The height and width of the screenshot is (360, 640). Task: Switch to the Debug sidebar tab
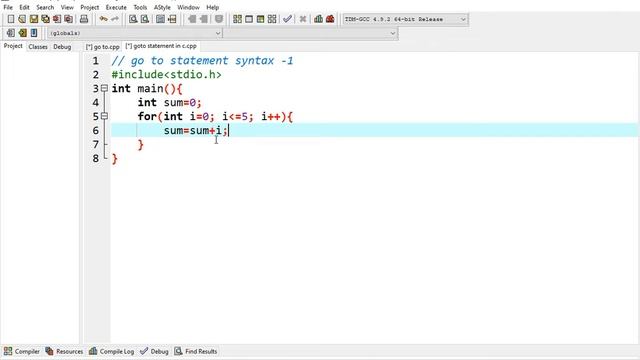[x=62, y=47]
